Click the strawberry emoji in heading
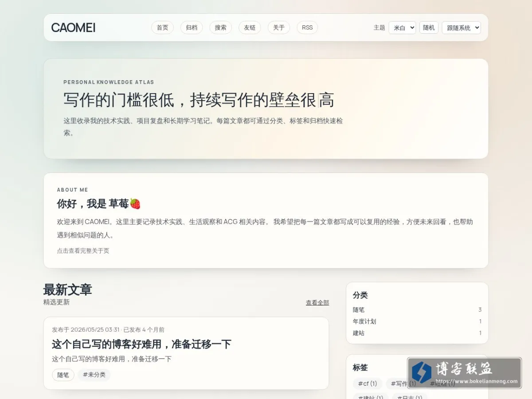532x399 pixels. click(x=135, y=204)
